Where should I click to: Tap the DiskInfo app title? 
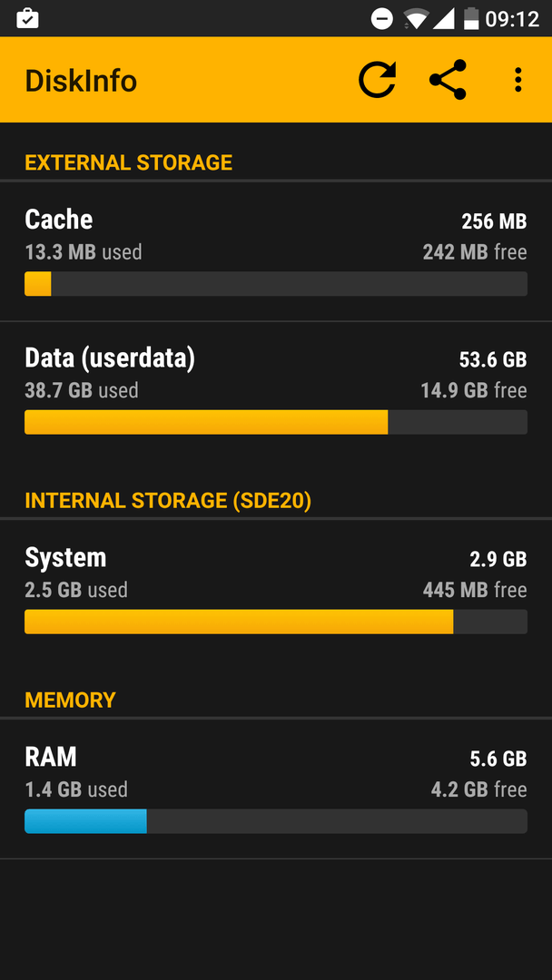[81, 81]
